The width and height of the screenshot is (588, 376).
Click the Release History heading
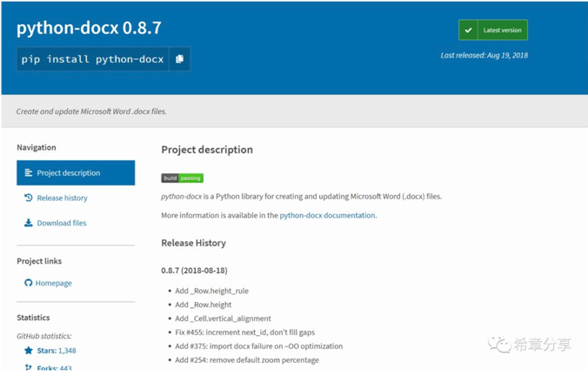[x=193, y=243]
